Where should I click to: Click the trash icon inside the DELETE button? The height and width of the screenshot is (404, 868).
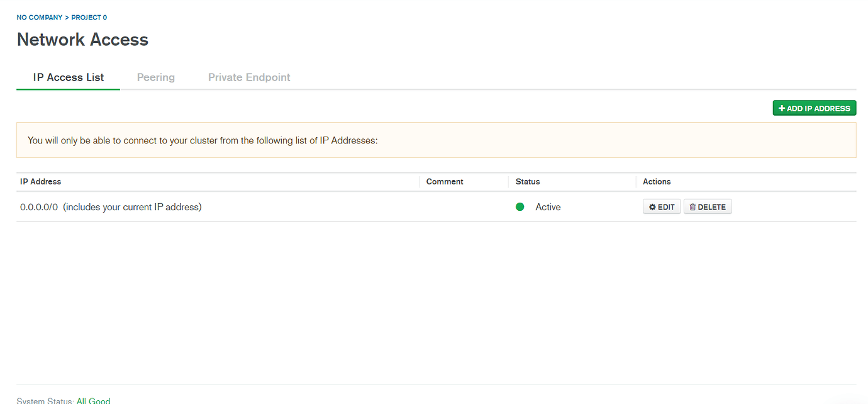692,206
